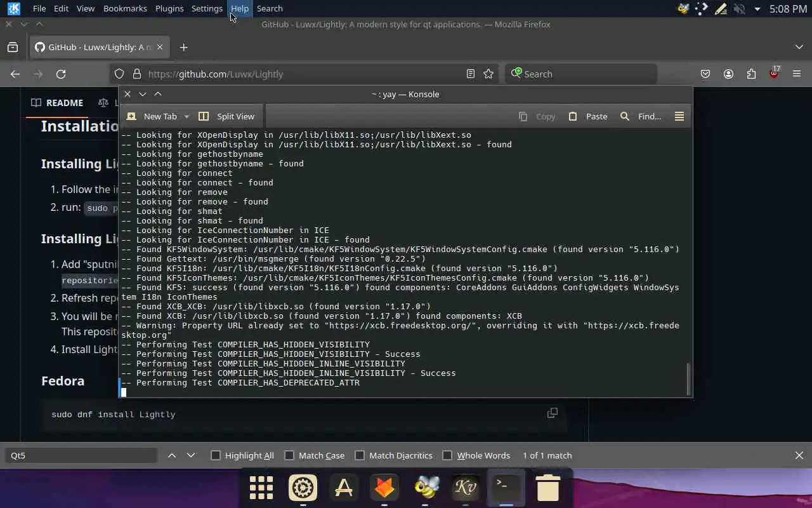Click the find bar Qt5 input

click(x=81, y=455)
